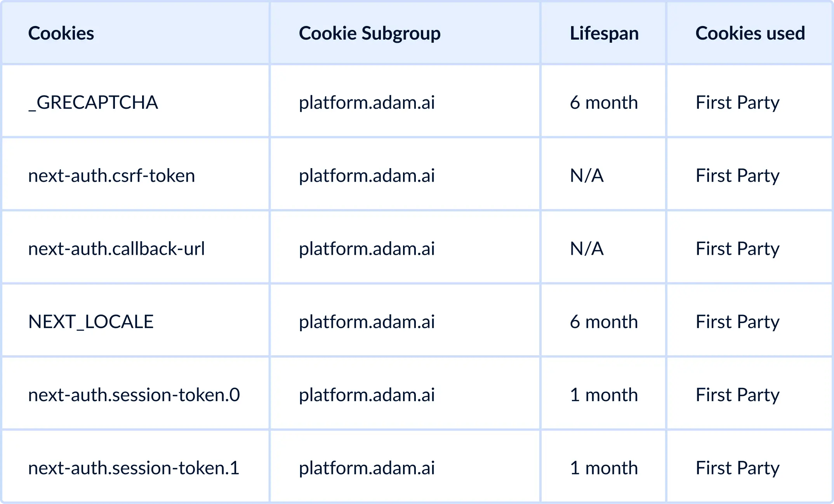Click the next-auth.csrf-token cookie cell

[111, 176]
